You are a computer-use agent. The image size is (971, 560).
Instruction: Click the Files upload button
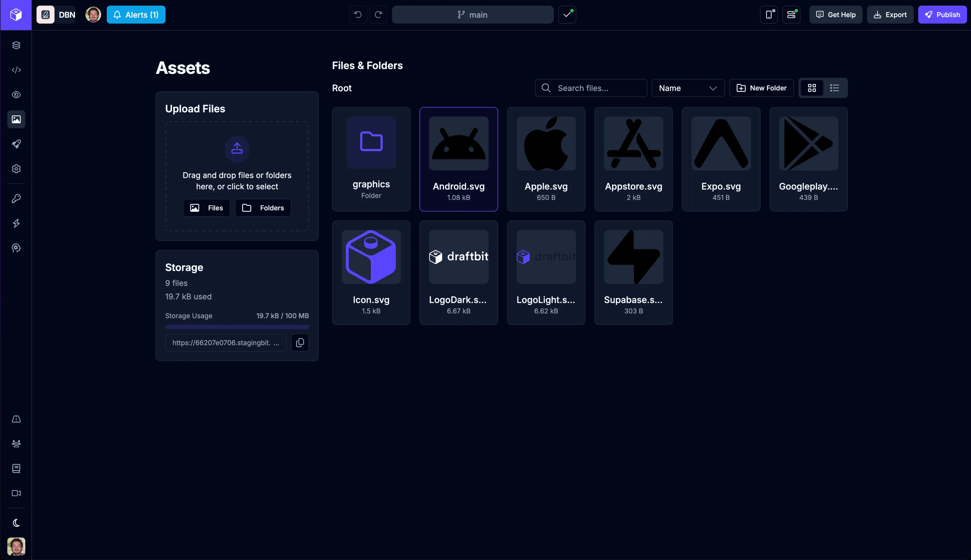[207, 208]
